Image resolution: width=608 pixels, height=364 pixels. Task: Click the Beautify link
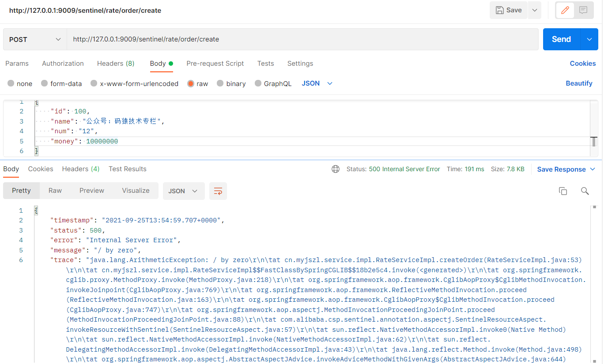click(x=579, y=83)
